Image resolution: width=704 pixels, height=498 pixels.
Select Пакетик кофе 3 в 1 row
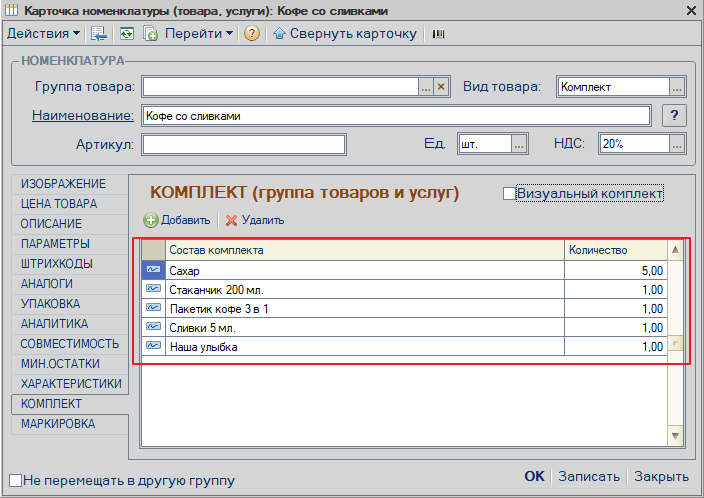pyautogui.click(x=365, y=308)
